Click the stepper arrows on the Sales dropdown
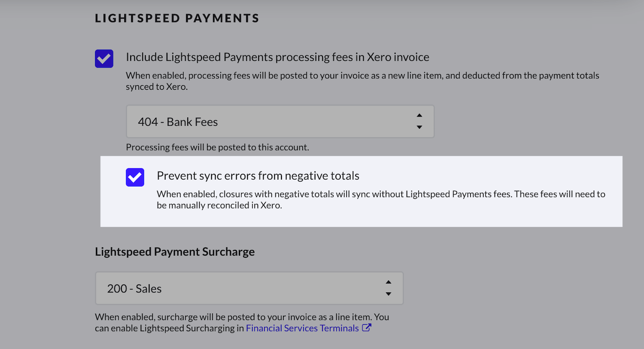Viewport: 644px width, 349px height. tap(388, 288)
